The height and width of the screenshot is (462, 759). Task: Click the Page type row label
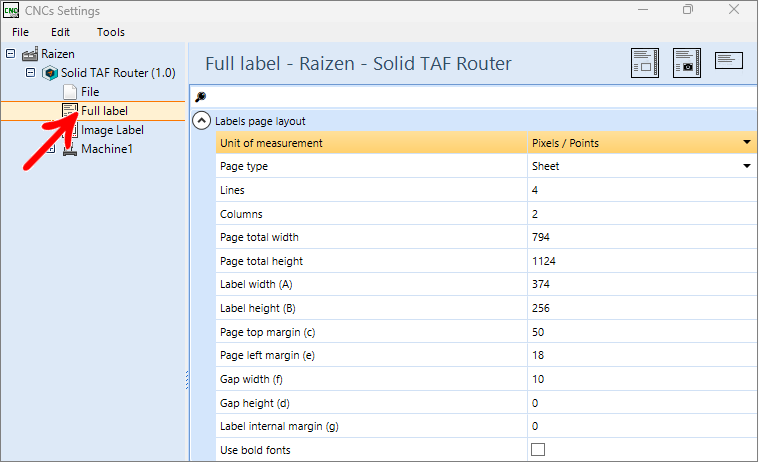point(244,166)
